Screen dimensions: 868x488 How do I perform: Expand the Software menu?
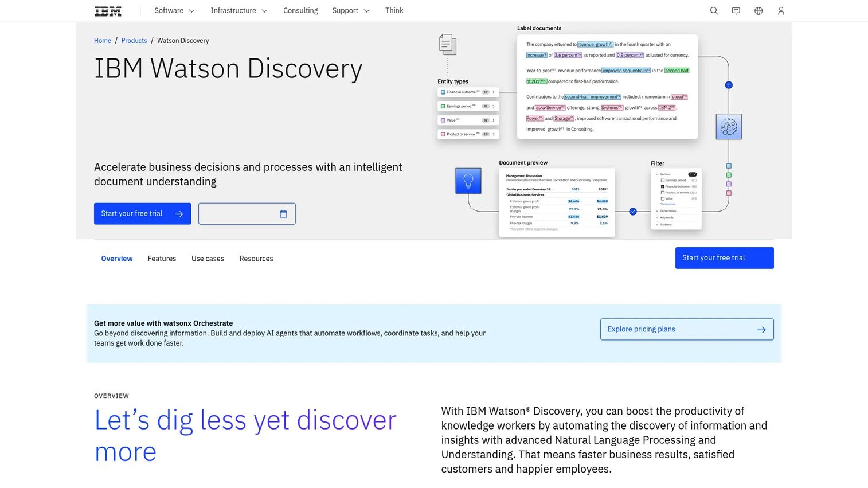(x=175, y=11)
